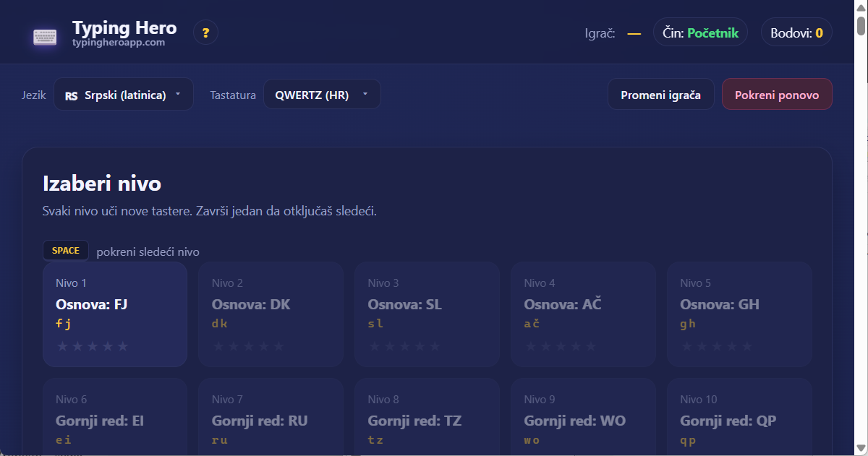Click the typingheroapp.com link text

[x=119, y=43]
